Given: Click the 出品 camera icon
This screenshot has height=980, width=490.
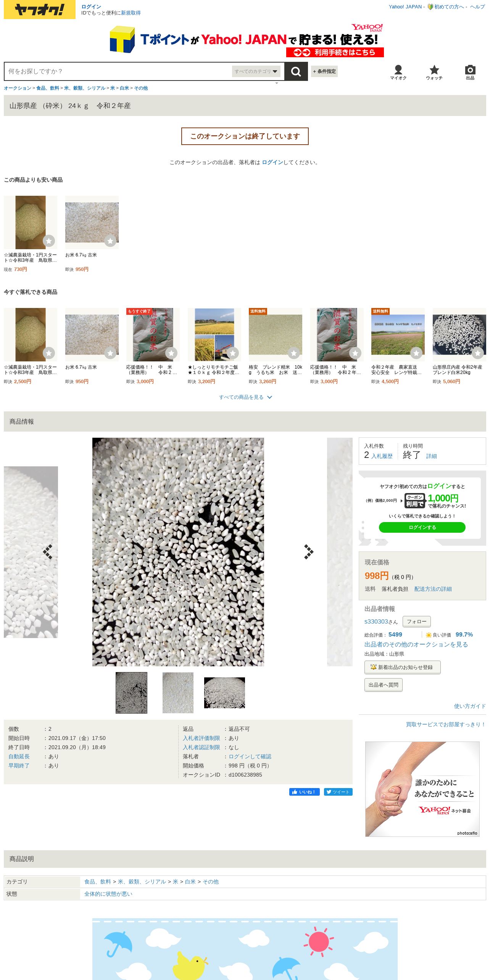Looking at the screenshot, I should 470,72.
